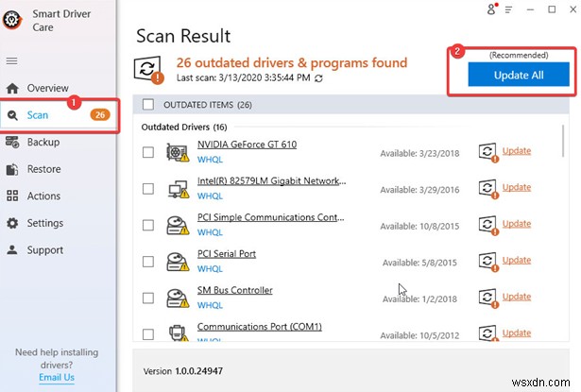Select the Scan menu item
The height and width of the screenshot is (392, 581).
pyautogui.click(x=60, y=115)
